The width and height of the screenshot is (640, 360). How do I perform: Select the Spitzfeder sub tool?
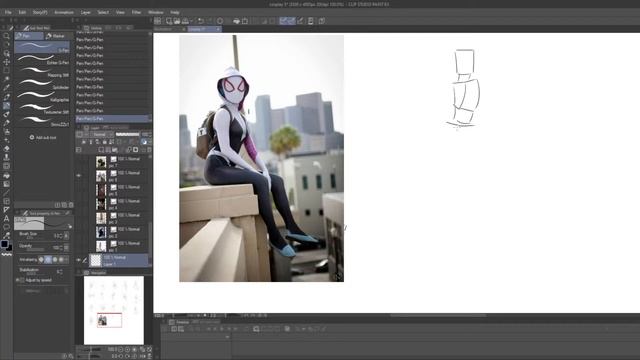click(x=42, y=84)
